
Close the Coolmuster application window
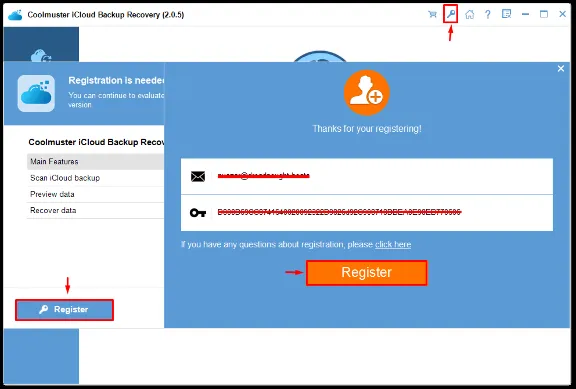tap(562, 14)
